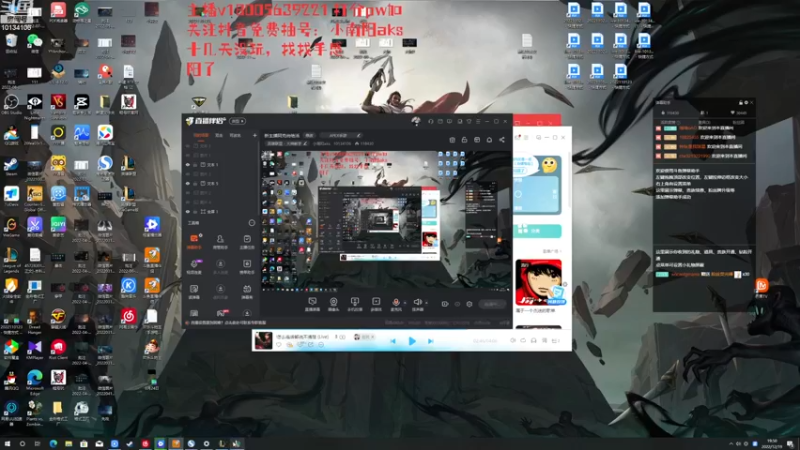The width and height of the screenshot is (800, 450).
Task: Open KMPlayer desktop shortcut
Action: coord(34,349)
